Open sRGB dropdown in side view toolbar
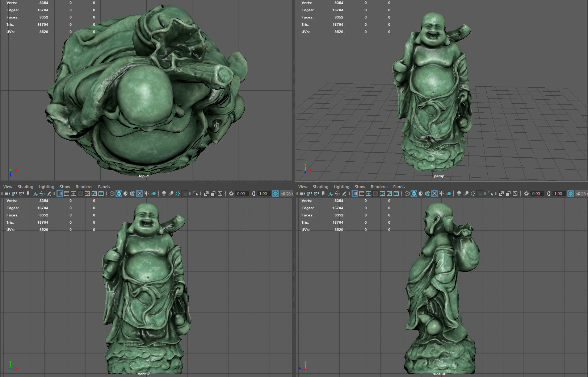Screen dimensions: 588x377 pos(581,194)
